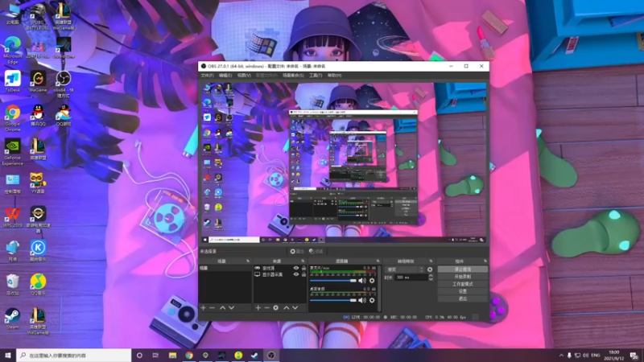Screen dimensions: 644x362
Task: Mute the desktop audio speaker icon
Action: (361, 300)
